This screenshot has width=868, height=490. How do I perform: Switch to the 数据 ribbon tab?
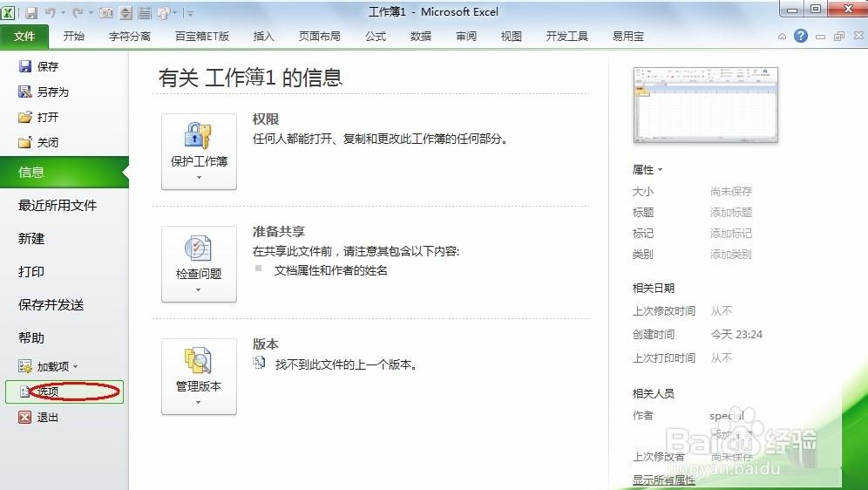click(421, 37)
